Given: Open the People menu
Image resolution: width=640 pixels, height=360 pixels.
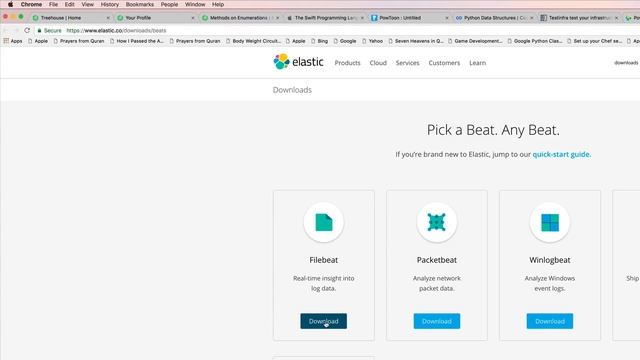Looking at the screenshot, I should click(169, 4).
